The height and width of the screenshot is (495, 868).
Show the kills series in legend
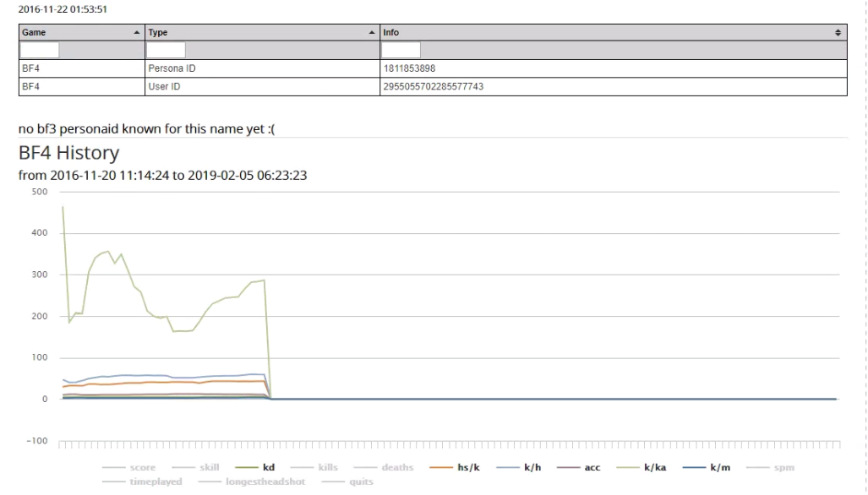click(314, 468)
